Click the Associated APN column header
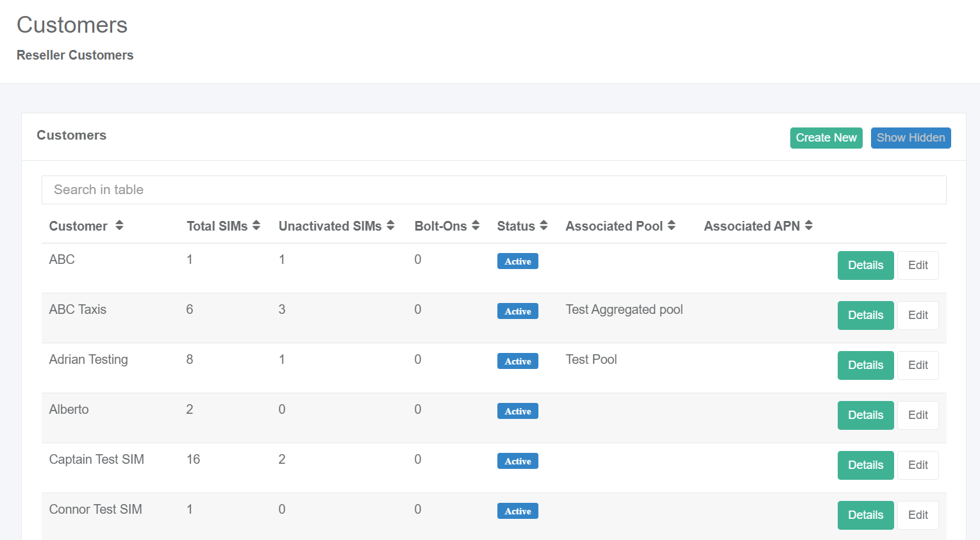This screenshot has width=980, height=540. [752, 226]
